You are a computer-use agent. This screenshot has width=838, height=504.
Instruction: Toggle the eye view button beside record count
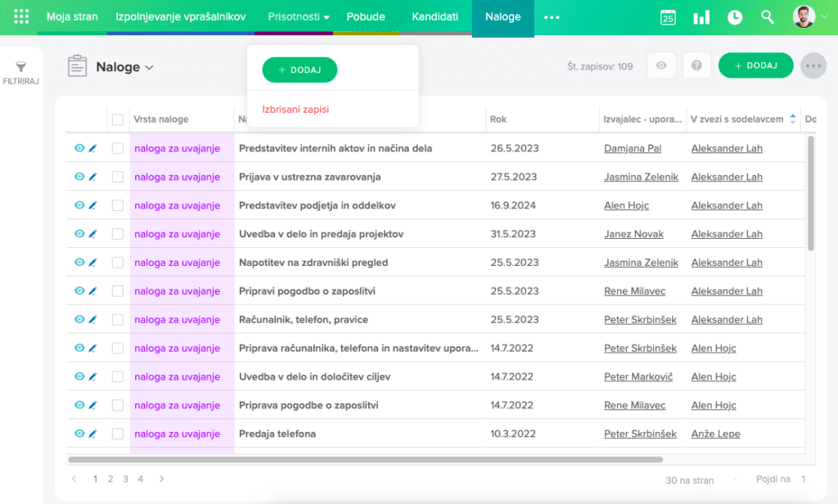[x=661, y=66]
